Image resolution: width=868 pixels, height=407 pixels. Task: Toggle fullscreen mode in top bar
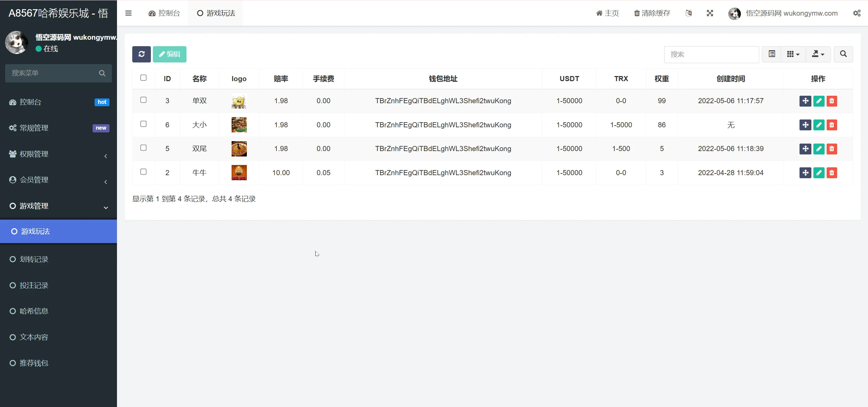[710, 13]
